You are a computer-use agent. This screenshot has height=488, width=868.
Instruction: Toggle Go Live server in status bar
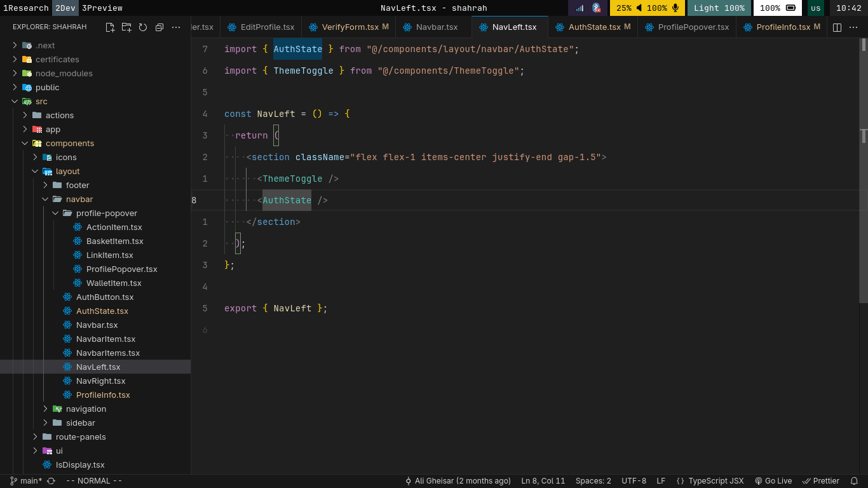(x=773, y=481)
